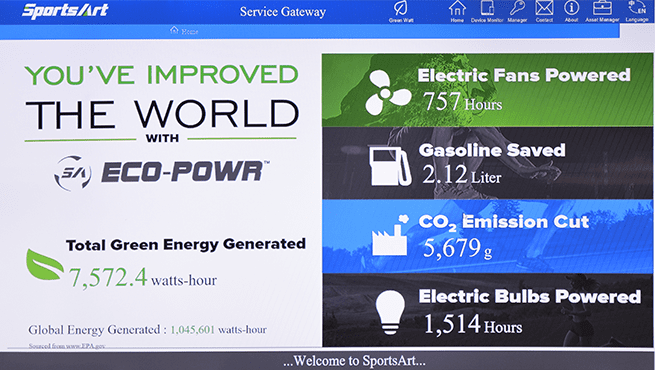Click the SportsArt logo
The image size is (655, 370).
pos(65,11)
